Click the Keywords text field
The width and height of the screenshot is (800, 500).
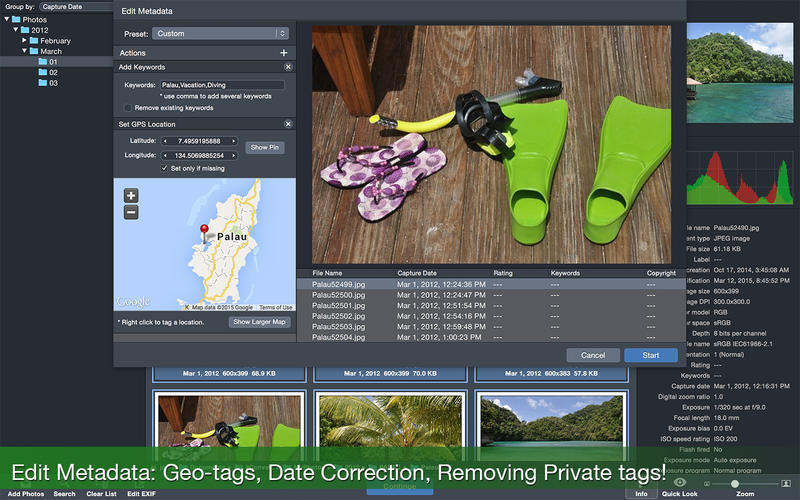click(x=221, y=85)
